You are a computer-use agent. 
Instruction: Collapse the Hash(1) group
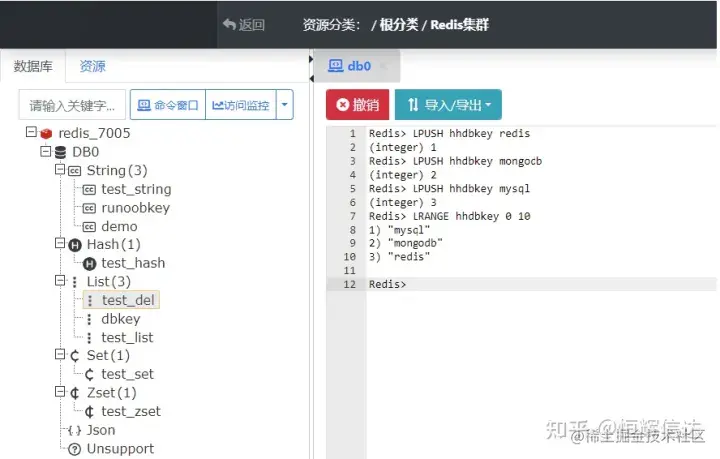60,243
